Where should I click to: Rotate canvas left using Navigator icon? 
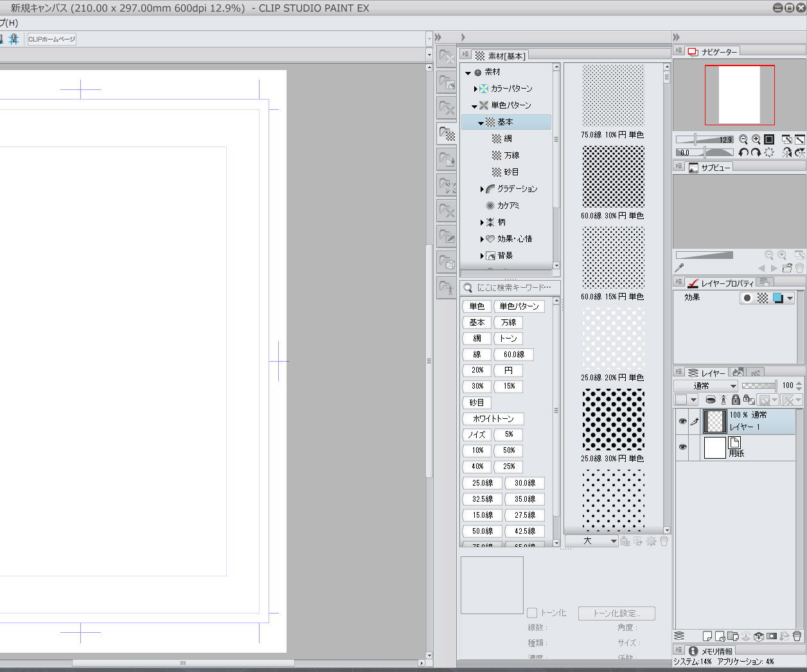[743, 153]
